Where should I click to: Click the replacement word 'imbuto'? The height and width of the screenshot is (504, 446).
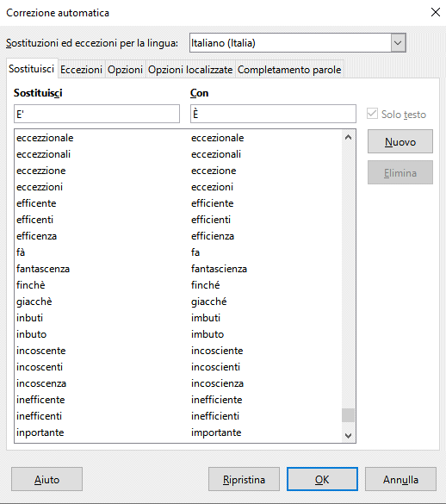tap(208, 334)
